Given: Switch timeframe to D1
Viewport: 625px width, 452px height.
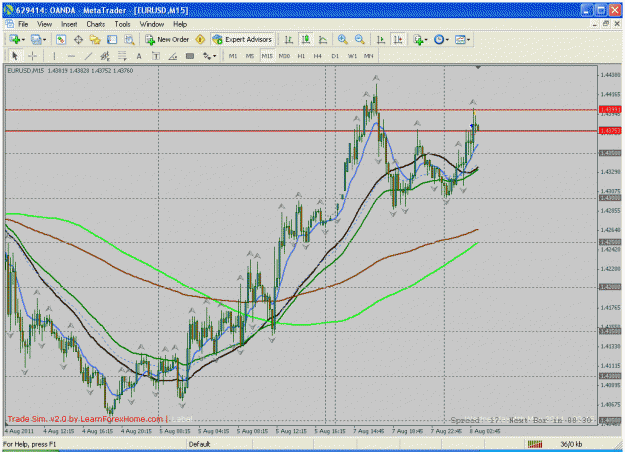Looking at the screenshot, I should tap(335, 56).
